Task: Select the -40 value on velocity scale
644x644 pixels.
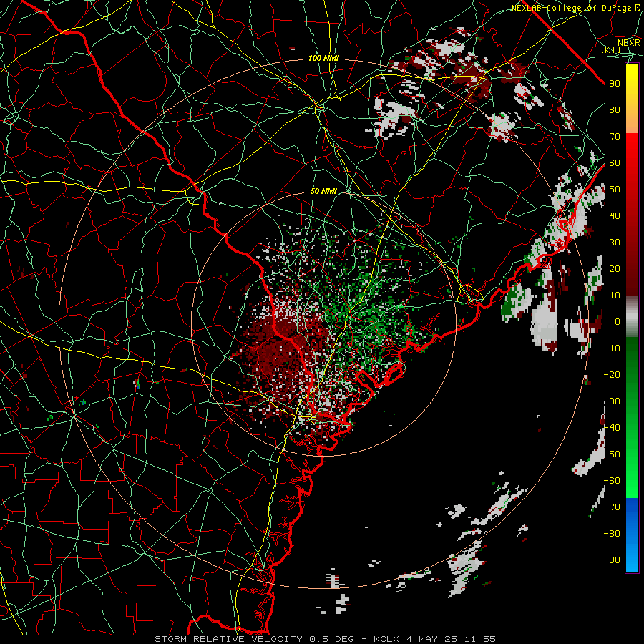Action: click(x=612, y=428)
